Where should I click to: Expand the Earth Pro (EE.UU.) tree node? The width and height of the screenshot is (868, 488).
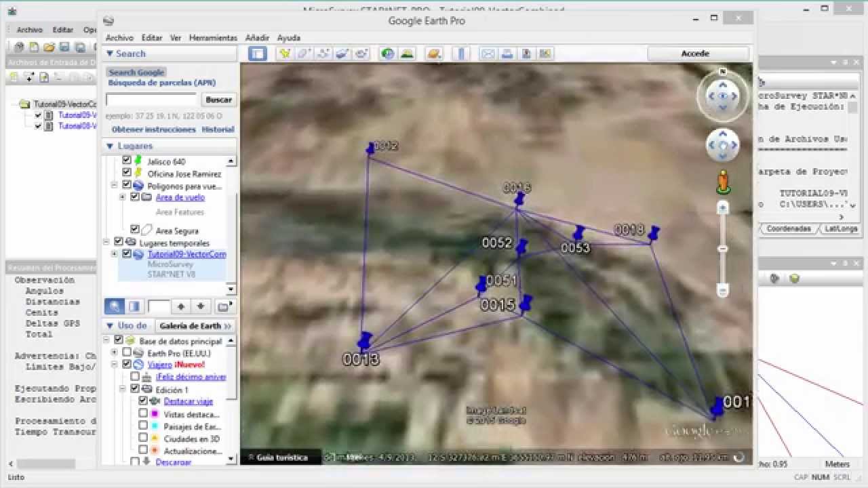click(x=115, y=352)
